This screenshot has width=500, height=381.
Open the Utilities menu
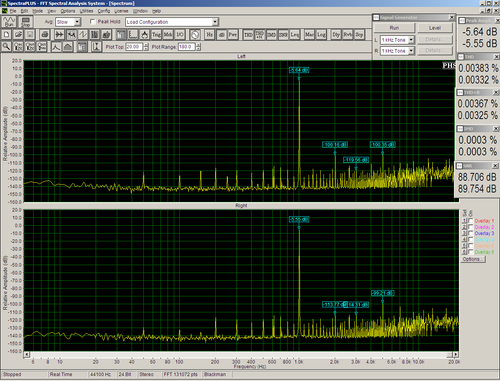[x=86, y=11]
